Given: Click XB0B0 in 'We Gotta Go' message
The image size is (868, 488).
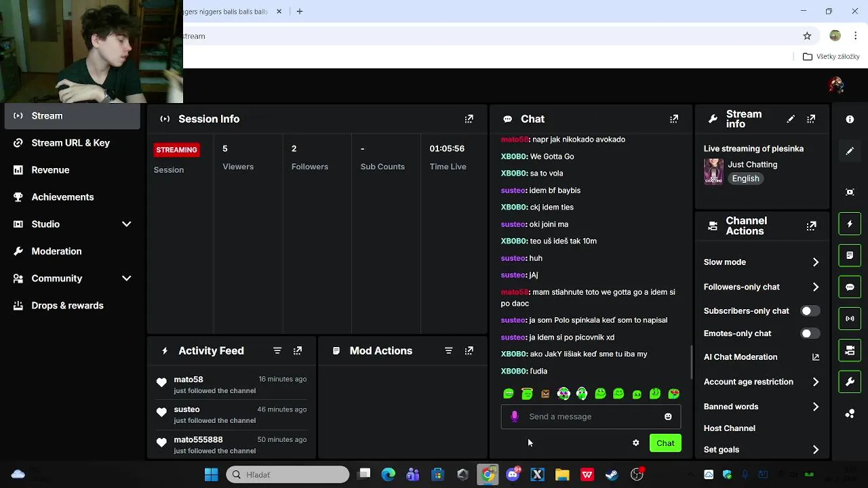Looking at the screenshot, I should 514,157.
